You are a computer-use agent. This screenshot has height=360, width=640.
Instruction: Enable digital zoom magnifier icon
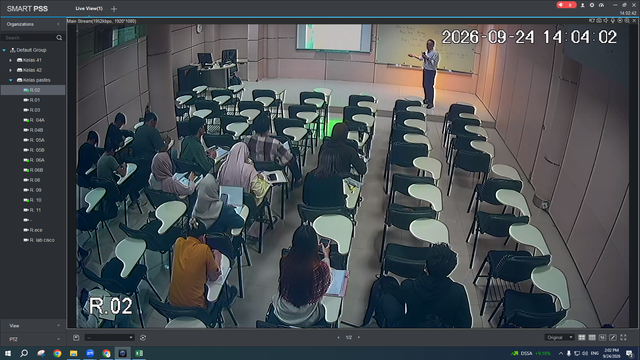tap(627, 20)
